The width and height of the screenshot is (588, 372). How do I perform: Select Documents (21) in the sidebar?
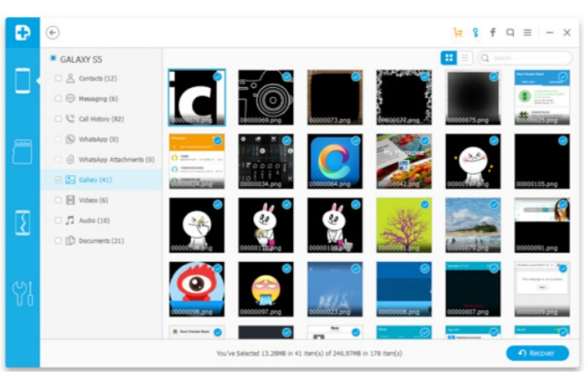click(100, 241)
